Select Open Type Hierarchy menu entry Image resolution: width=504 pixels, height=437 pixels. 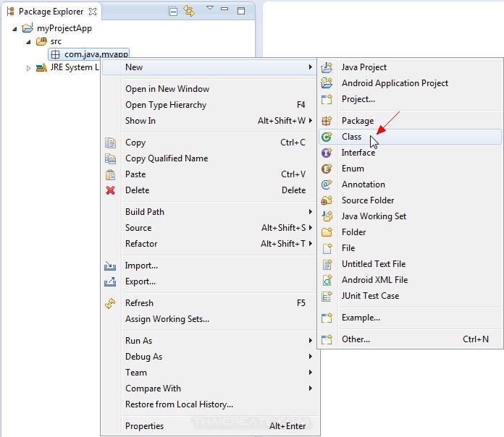(166, 105)
